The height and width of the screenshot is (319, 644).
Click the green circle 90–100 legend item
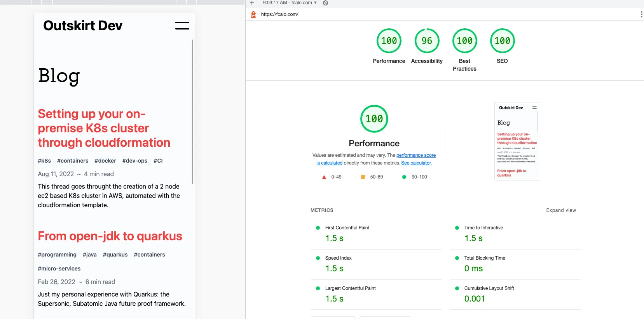(x=414, y=177)
